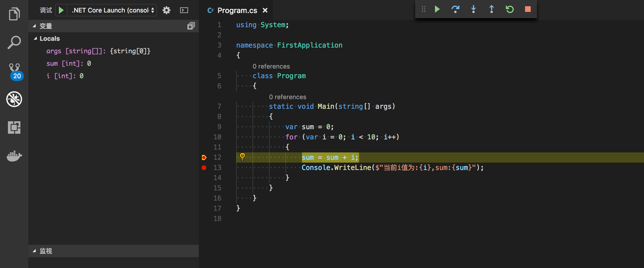This screenshot has height=268, width=644.
Task: Click Step Into arrow in debug toolbar
Action: 473,9
